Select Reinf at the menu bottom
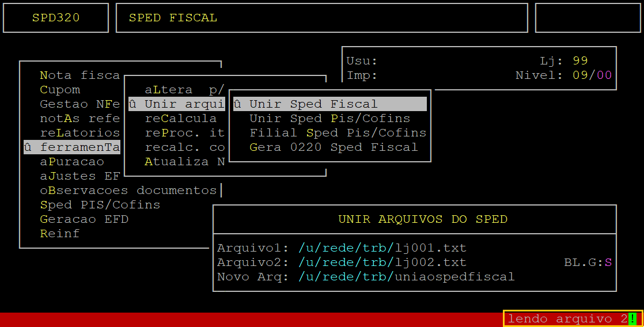Image resolution: width=644 pixels, height=327 pixels. [x=60, y=234]
